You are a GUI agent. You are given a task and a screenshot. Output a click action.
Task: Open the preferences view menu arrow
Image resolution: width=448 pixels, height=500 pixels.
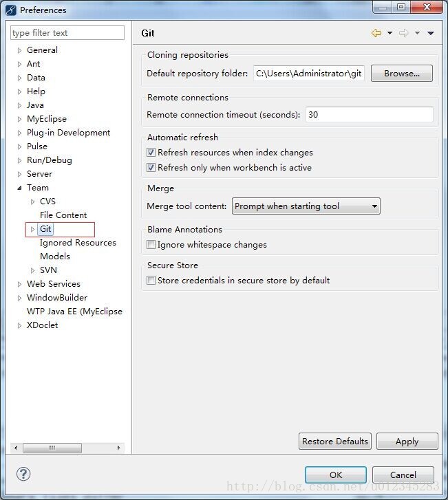(x=430, y=33)
